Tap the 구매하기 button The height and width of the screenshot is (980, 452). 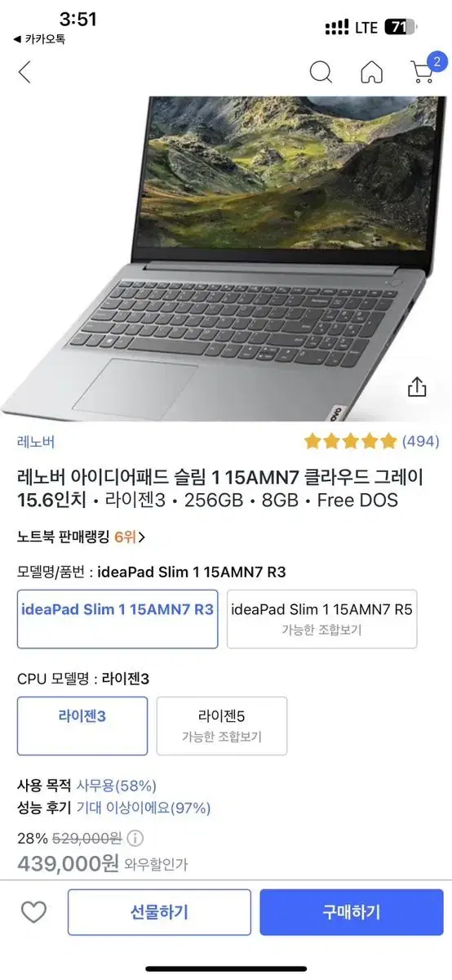click(352, 912)
